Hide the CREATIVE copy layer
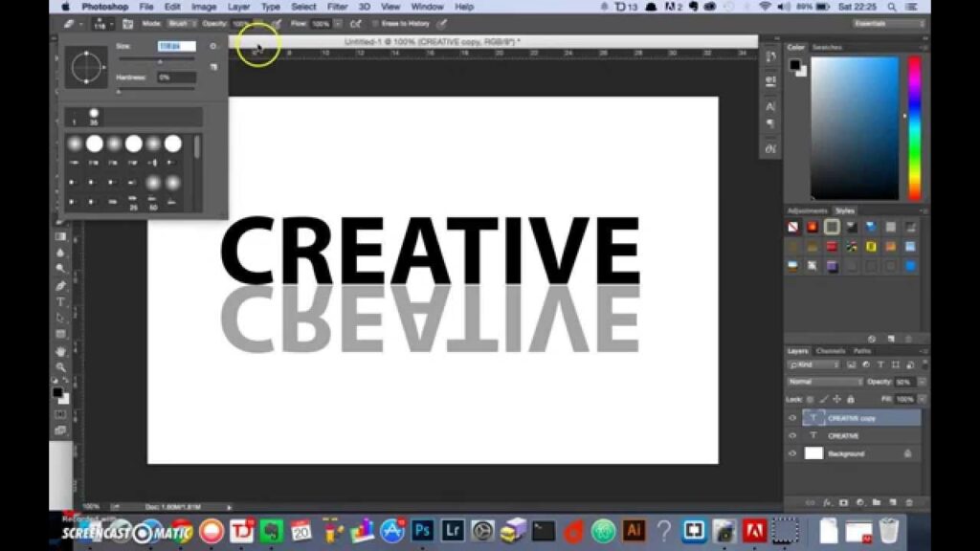980x551 pixels. [791, 418]
